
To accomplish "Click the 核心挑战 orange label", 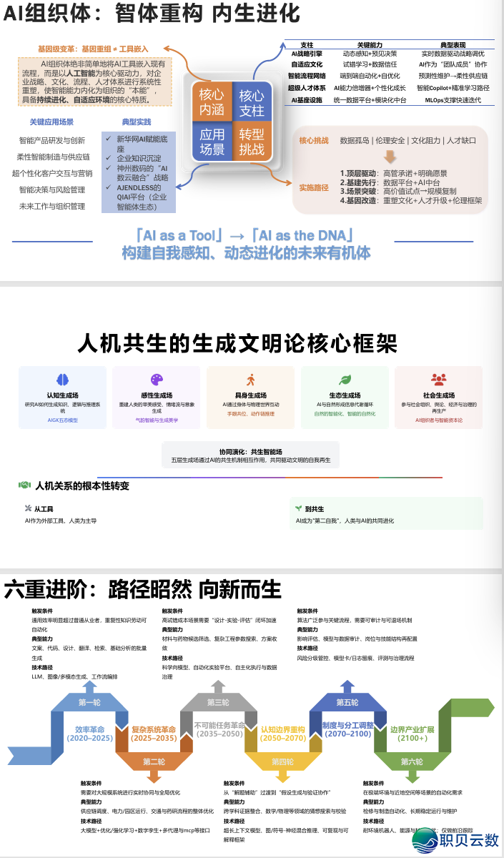I will click(x=312, y=141).
